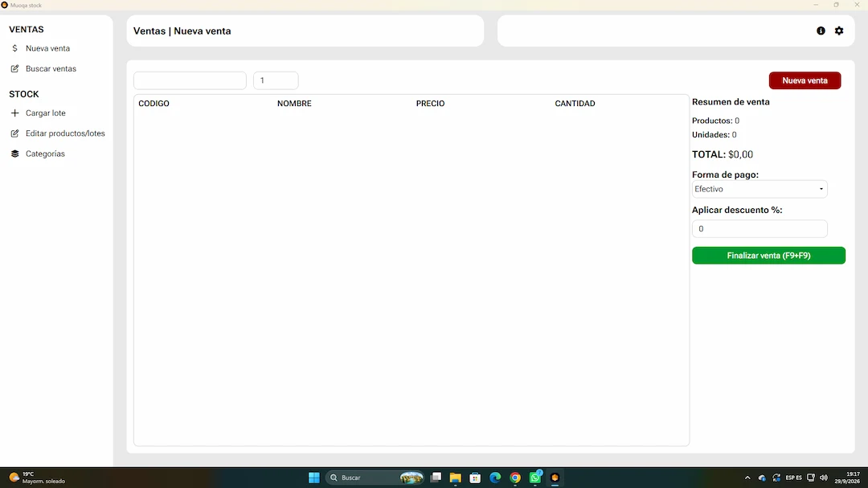The image size is (868, 488).
Task: Open the info icon in header
Action: [821, 31]
